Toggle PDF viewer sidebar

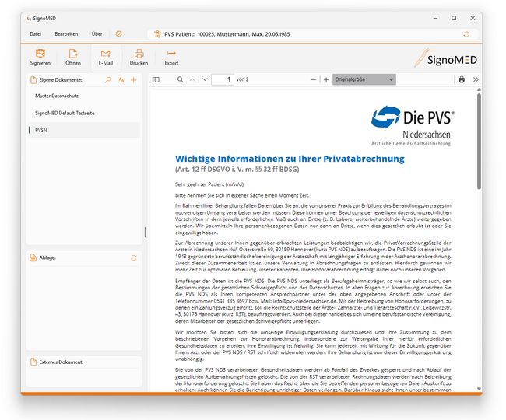tap(156, 79)
